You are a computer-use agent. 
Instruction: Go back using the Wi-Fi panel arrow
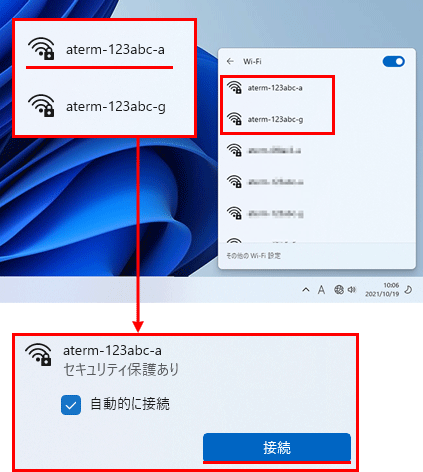click(x=230, y=61)
